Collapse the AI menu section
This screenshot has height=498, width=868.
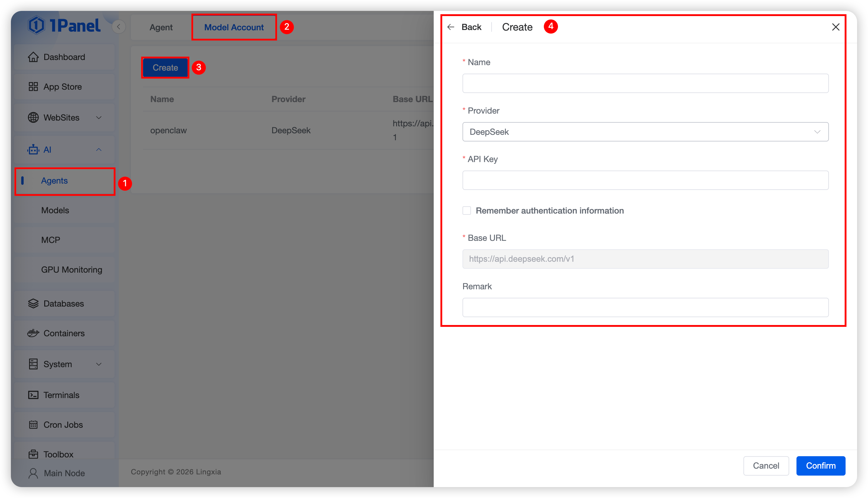click(x=99, y=150)
